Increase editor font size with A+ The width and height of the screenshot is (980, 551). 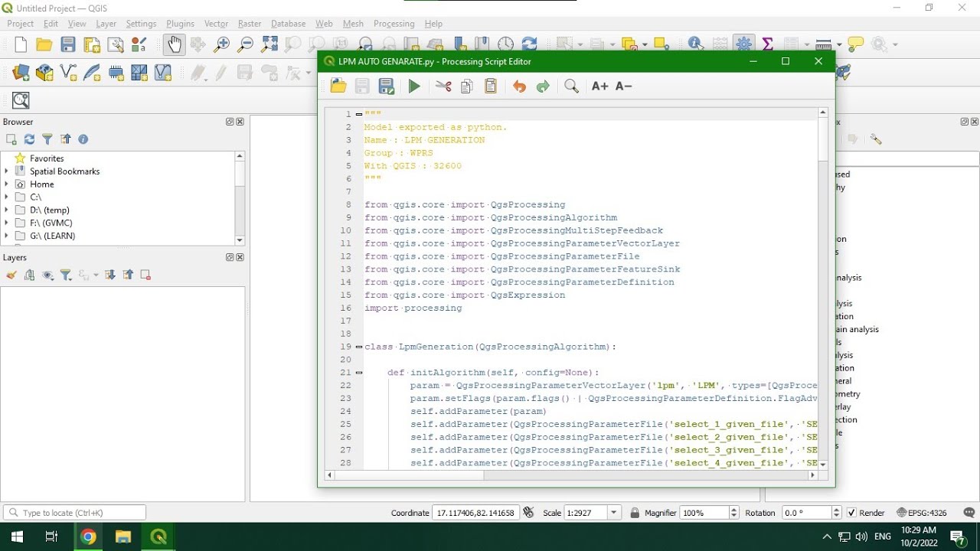tap(599, 86)
